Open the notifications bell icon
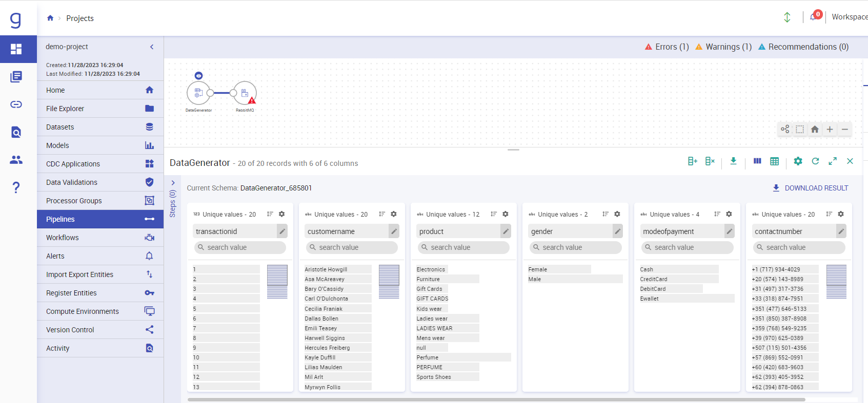Viewport: 868px width, 403px height. pos(814,17)
